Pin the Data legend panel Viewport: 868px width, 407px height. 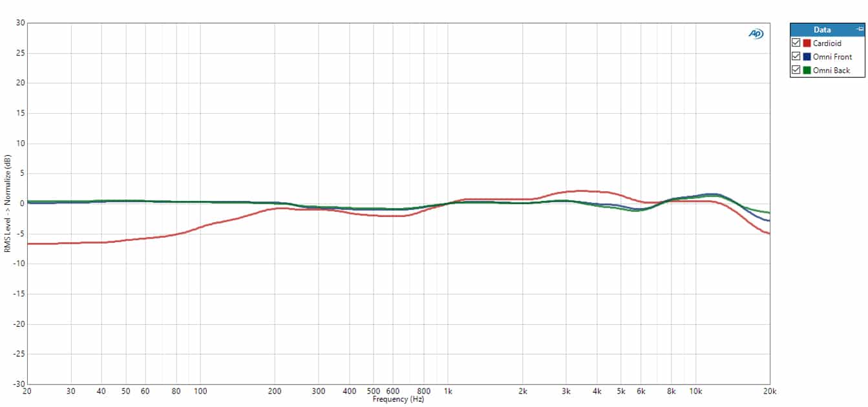pos(859,30)
